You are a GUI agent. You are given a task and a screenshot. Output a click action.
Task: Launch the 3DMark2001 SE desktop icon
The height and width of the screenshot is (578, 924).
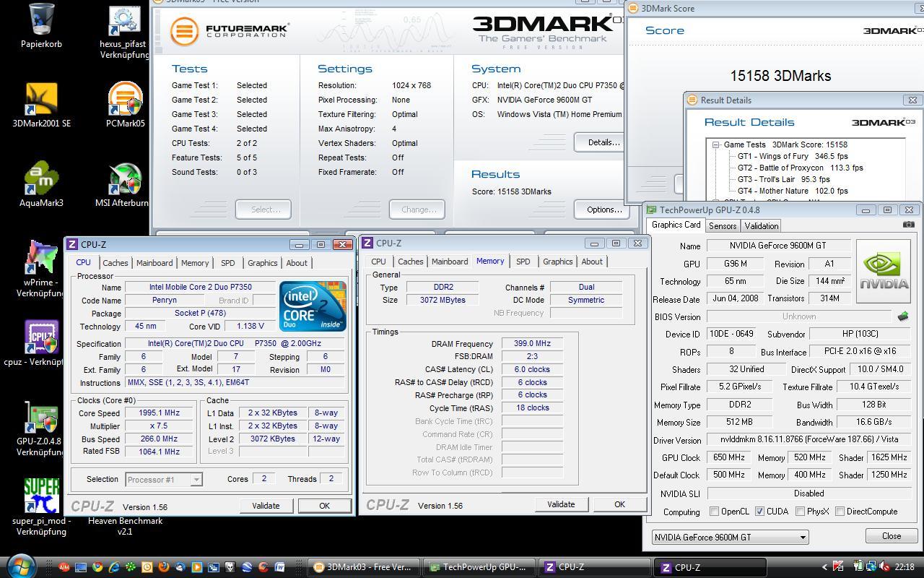[x=41, y=100]
